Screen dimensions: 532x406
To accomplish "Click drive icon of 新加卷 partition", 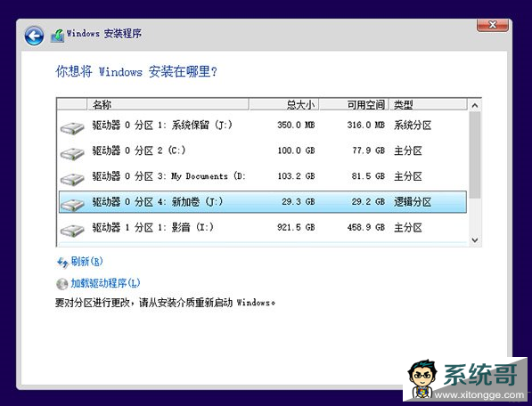I will click(72, 205).
